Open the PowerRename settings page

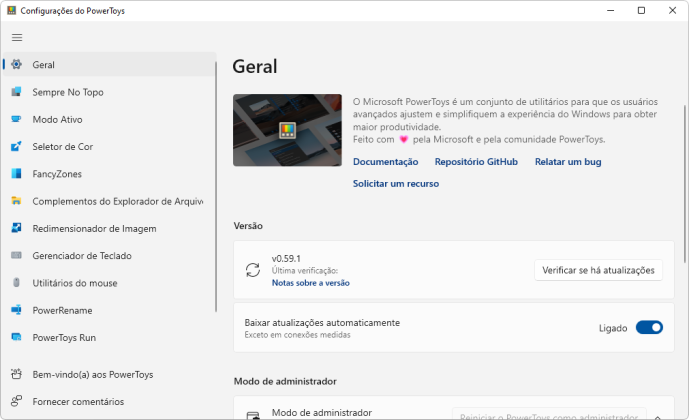pyautogui.click(x=109, y=310)
